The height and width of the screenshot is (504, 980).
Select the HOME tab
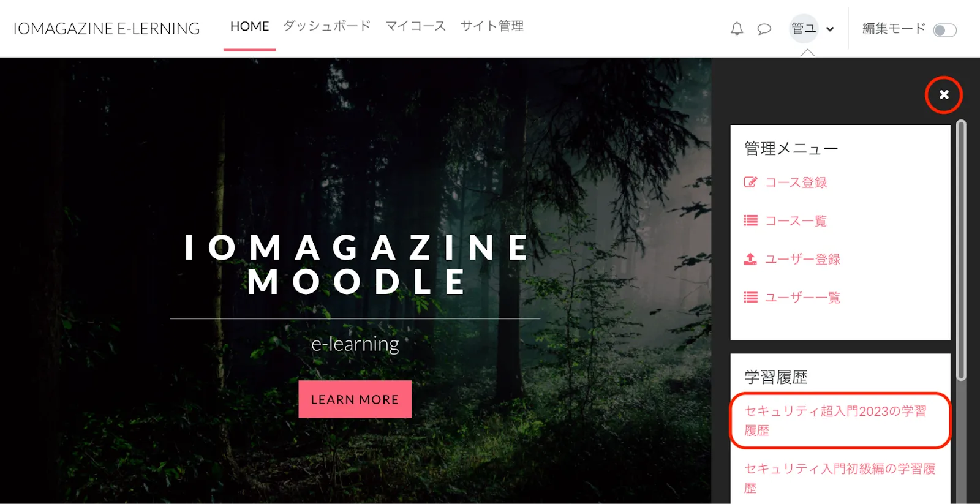click(249, 26)
